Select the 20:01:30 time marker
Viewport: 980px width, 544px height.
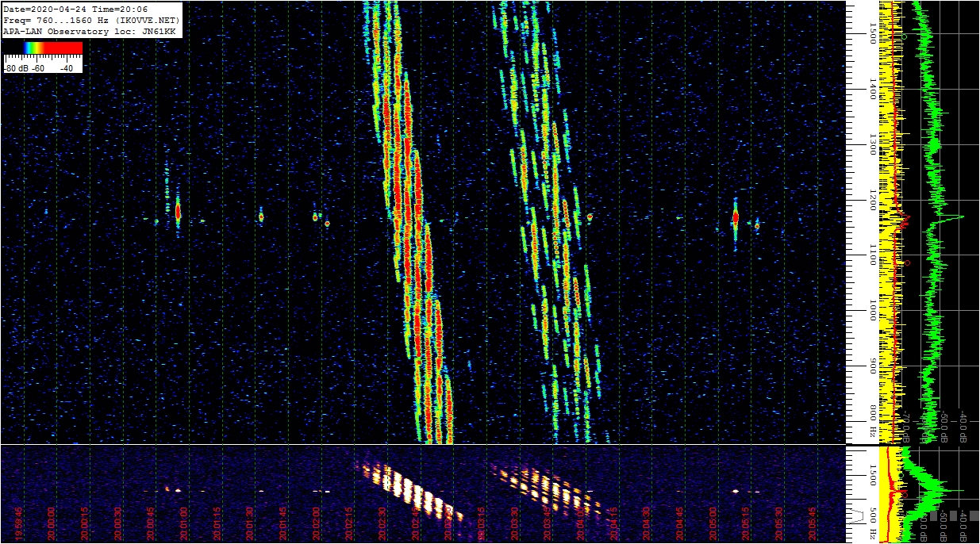tap(251, 523)
